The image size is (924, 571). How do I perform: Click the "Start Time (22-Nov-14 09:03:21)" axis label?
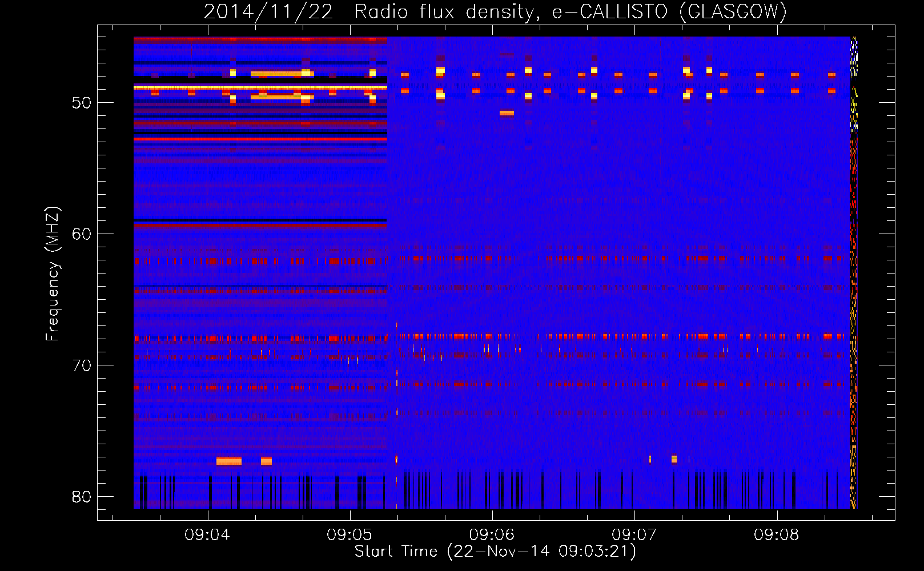(x=495, y=552)
